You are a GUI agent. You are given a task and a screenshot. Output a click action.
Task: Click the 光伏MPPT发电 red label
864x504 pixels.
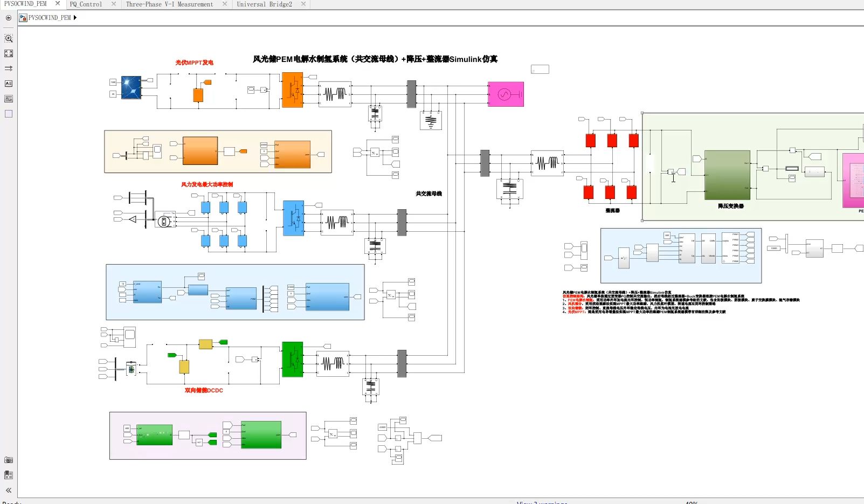(194, 63)
